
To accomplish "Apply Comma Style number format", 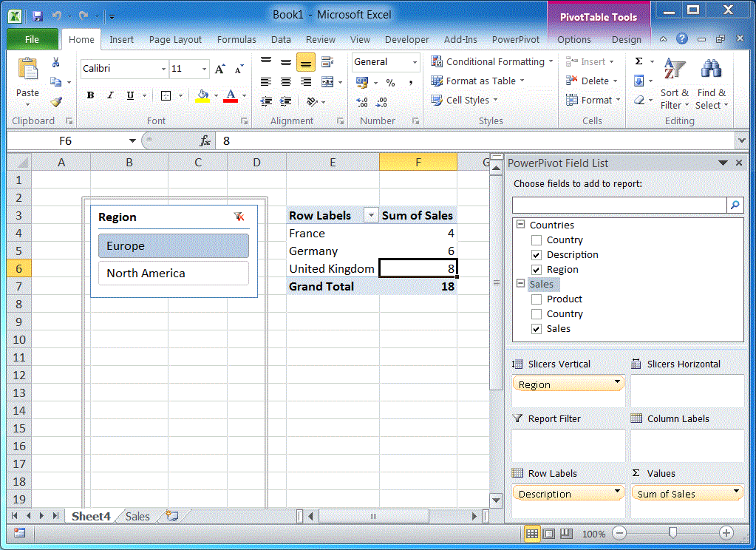I will coord(410,83).
